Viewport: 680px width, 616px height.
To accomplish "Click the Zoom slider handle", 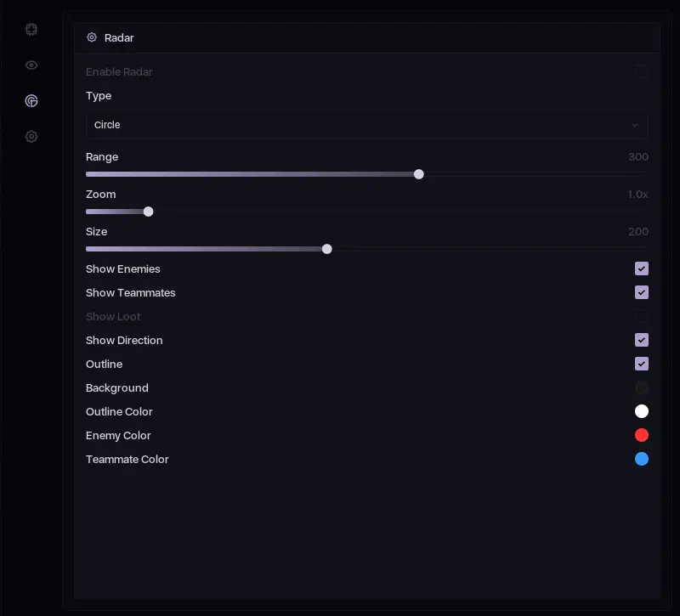I will pos(149,212).
